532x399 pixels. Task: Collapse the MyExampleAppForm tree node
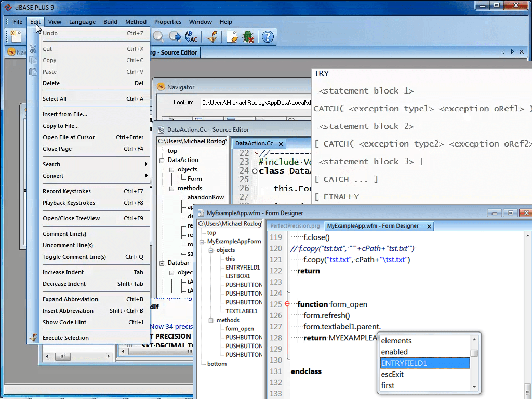click(x=202, y=242)
